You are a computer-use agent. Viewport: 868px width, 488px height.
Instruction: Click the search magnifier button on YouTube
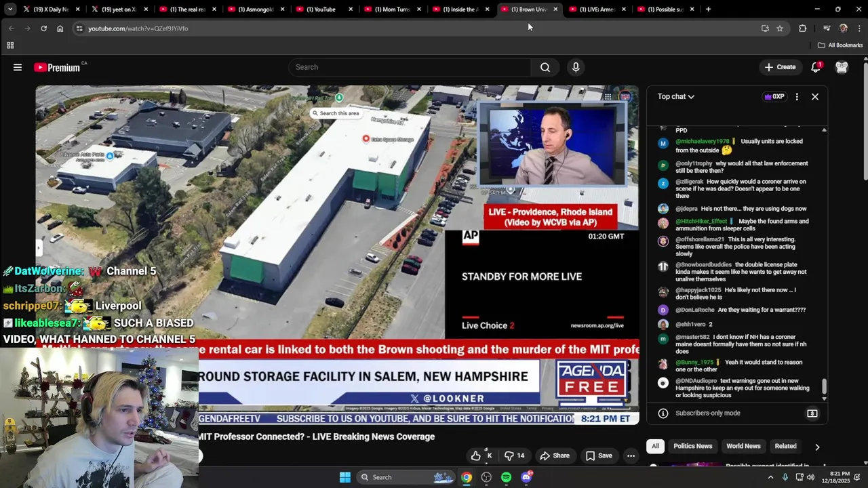[x=545, y=67]
